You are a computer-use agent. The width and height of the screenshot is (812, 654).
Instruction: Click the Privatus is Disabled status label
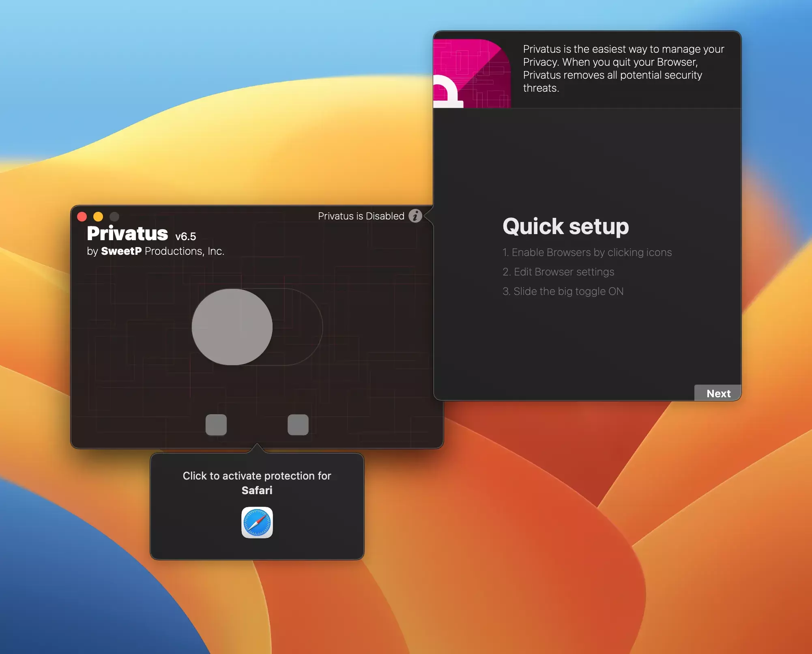point(361,216)
